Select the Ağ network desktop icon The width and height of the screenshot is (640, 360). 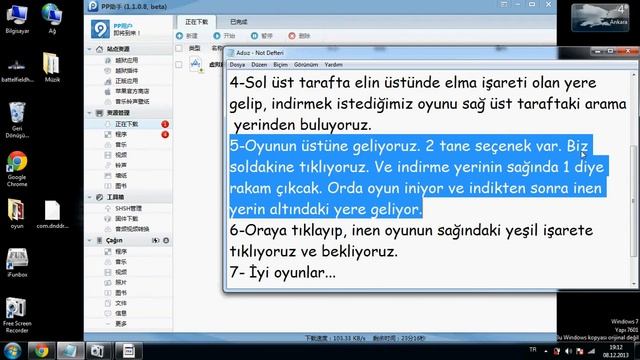click(x=52, y=18)
